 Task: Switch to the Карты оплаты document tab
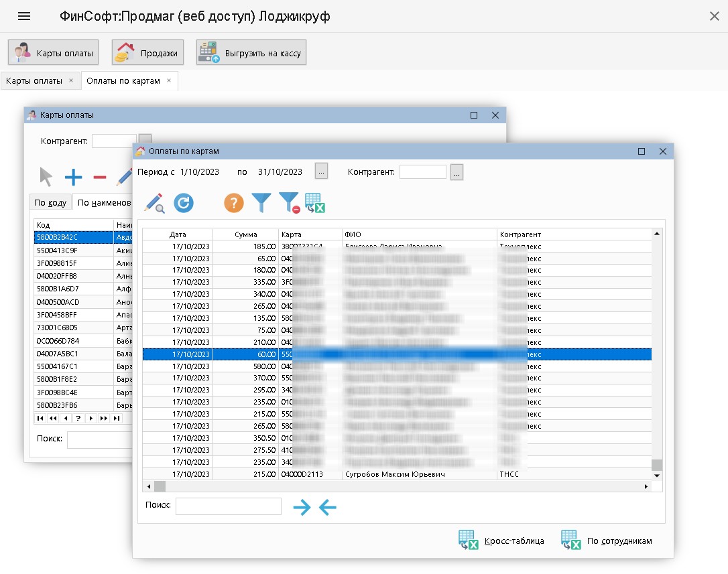(x=34, y=81)
